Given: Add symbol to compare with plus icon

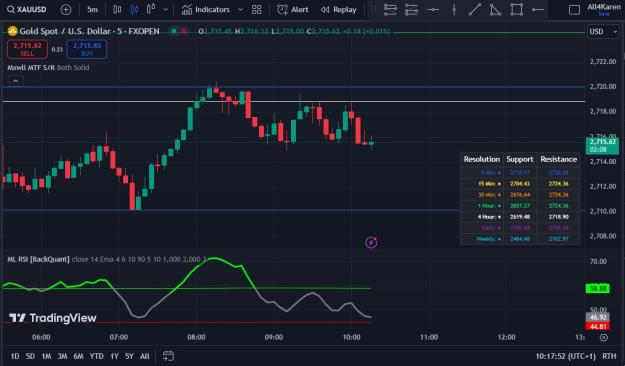Looking at the screenshot, I should [x=66, y=10].
